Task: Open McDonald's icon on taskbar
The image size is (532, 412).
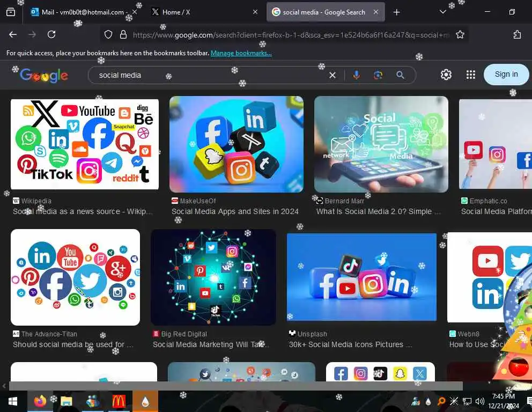Action: point(119,402)
